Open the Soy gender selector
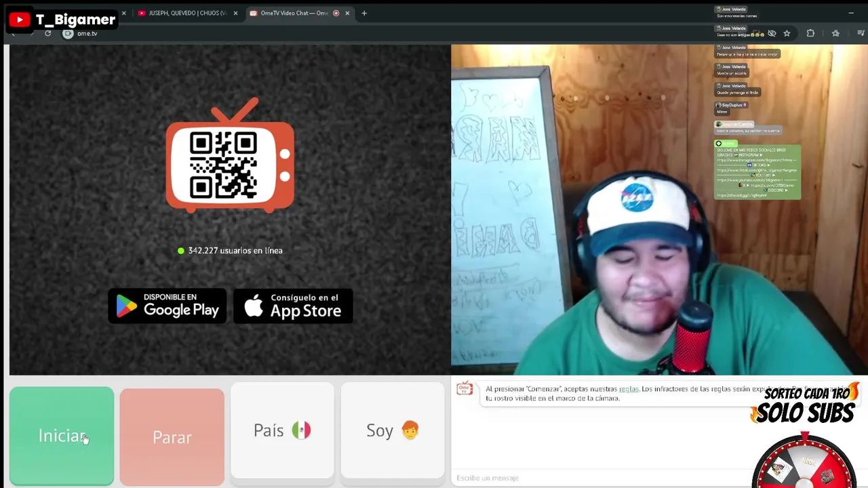 (x=393, y=430)
